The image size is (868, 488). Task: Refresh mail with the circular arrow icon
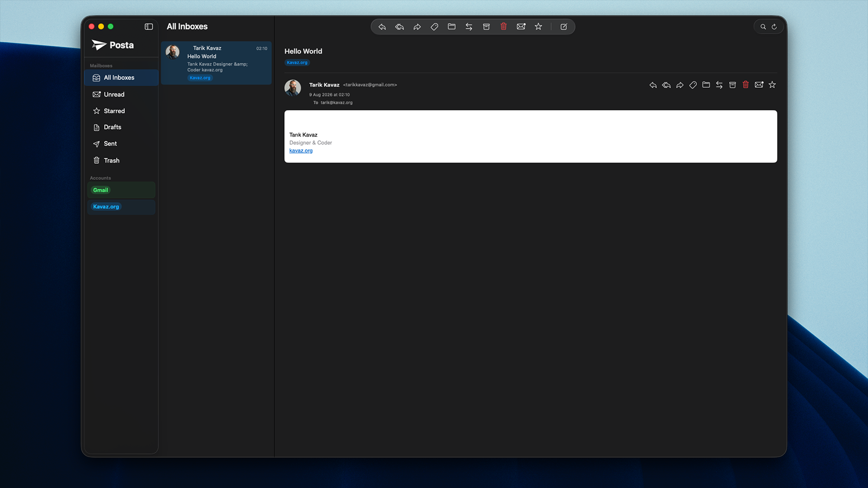coord(774,27)
